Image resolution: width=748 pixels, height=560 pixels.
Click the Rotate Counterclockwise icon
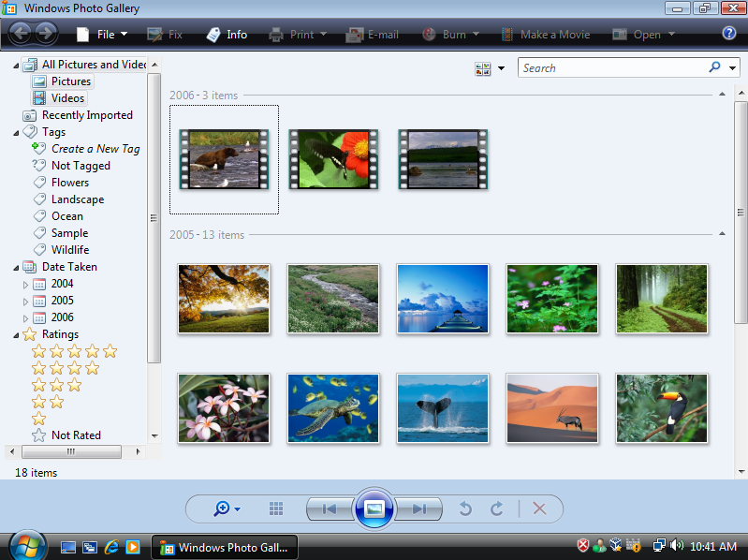tap(465, 508)
